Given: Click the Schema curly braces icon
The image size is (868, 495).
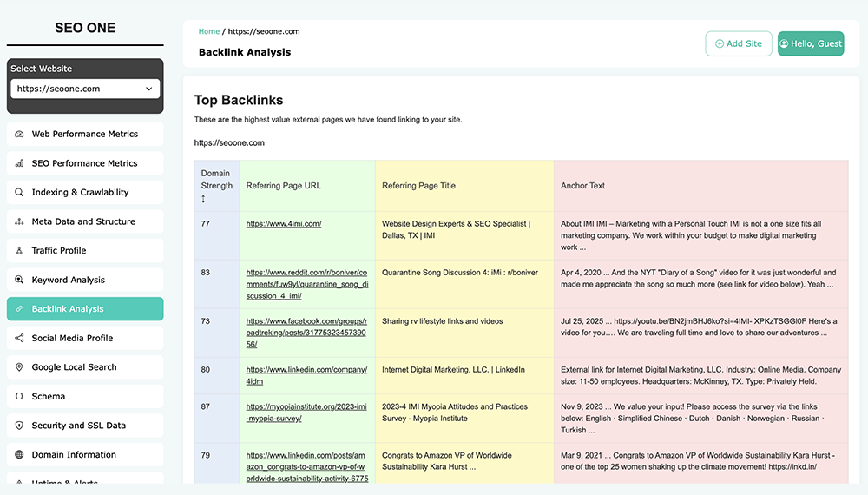Looking at the screenshot, I should tap(20, 396).
